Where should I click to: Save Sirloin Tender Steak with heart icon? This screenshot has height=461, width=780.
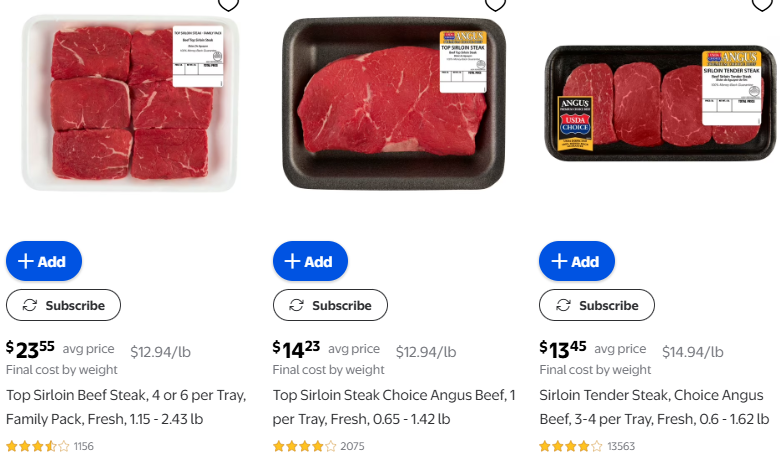(762, 3)
